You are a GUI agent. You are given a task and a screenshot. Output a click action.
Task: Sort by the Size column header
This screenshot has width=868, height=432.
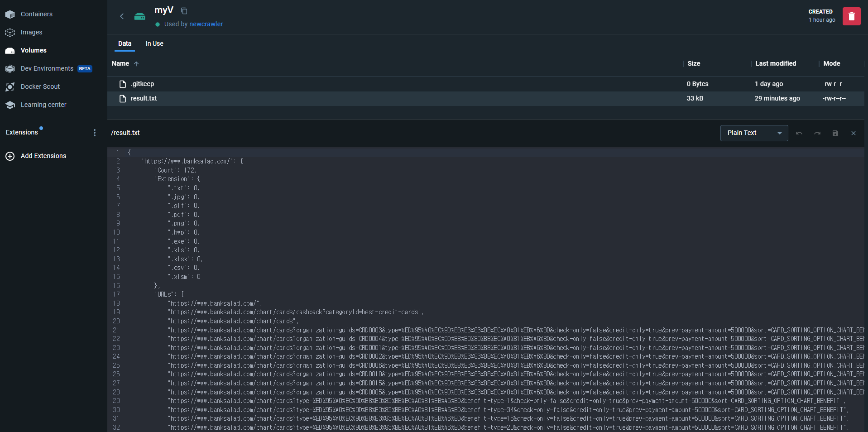[694, 63]
